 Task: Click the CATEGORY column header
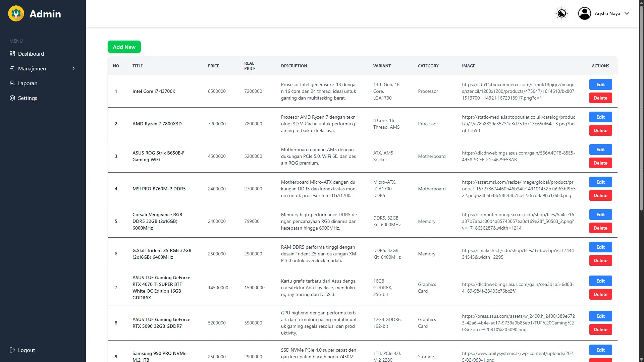click(428, 66)
